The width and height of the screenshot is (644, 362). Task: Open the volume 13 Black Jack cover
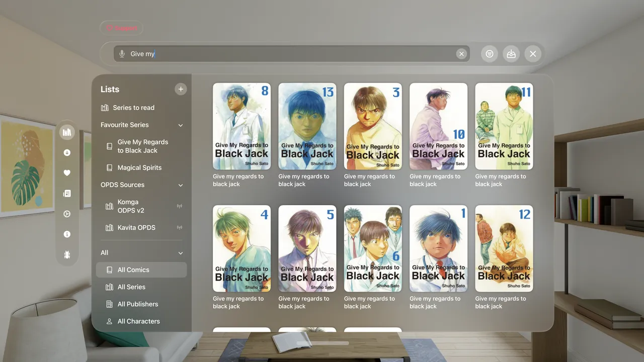[307, 126]
